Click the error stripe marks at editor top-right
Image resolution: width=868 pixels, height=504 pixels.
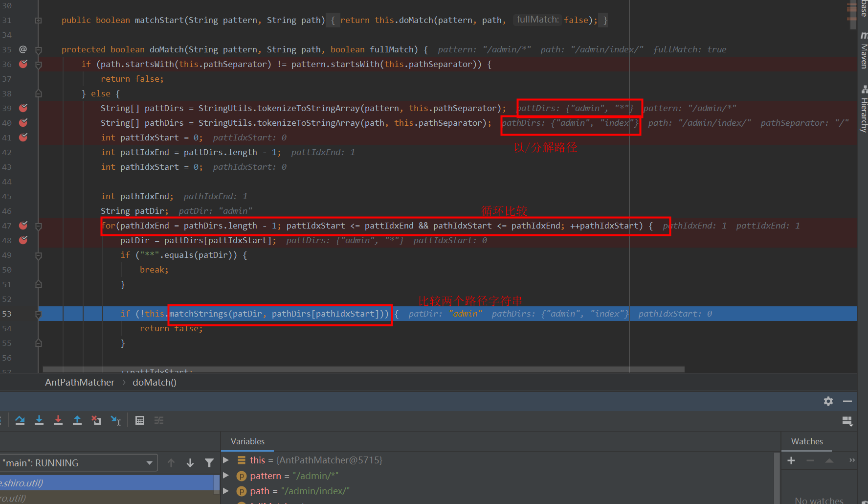(x=852, y=11)
